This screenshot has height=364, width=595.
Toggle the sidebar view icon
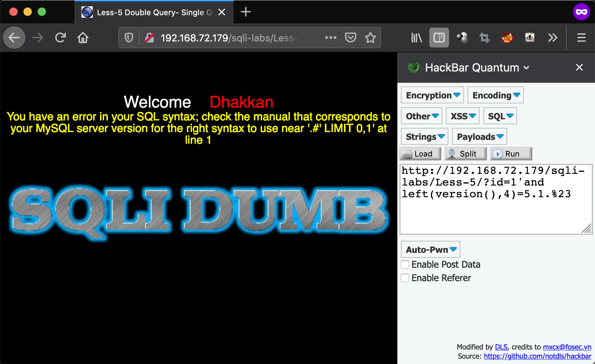[439, 38]
